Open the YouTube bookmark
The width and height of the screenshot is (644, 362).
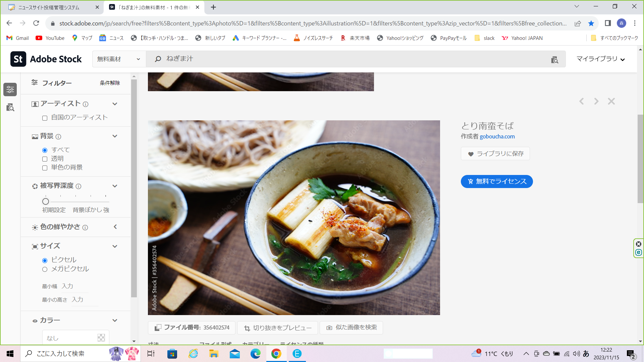[x=50, y=38]
